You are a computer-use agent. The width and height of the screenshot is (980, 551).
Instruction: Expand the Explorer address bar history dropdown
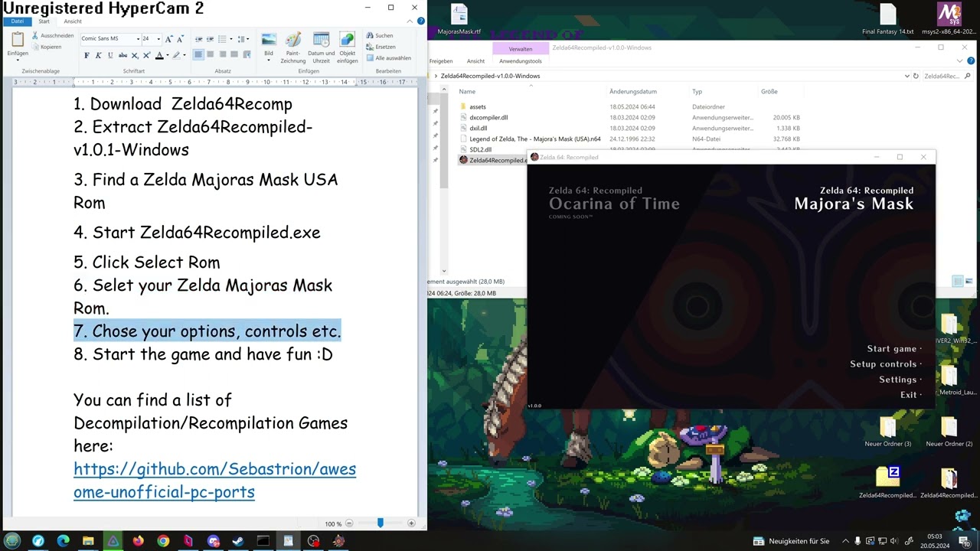pyautogui.click(x=907, y=76)
